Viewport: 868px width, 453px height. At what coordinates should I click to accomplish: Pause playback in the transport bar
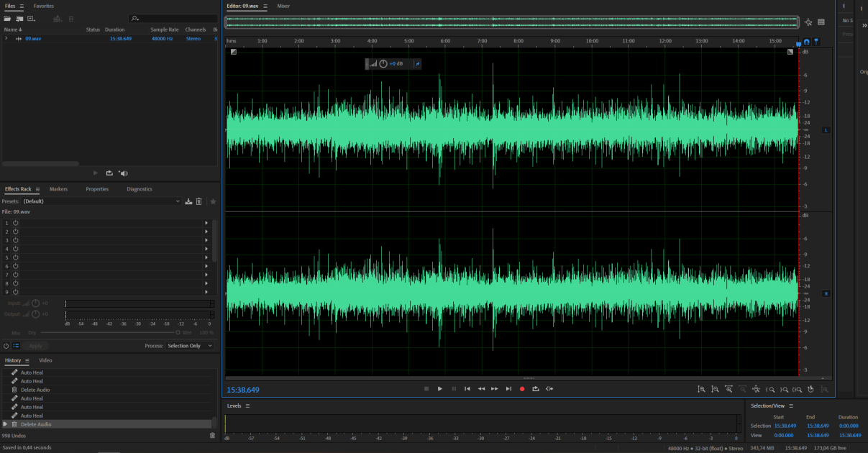[454, 389]
